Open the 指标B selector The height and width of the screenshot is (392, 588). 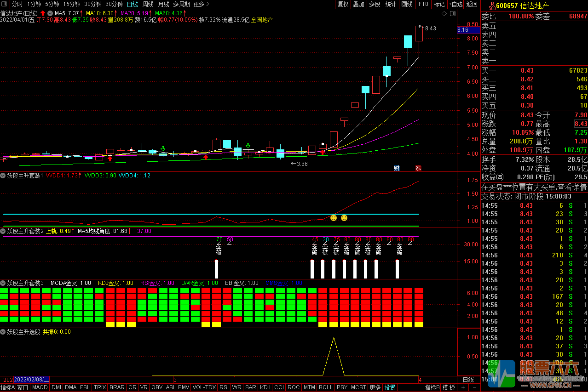tap(432, 387)
